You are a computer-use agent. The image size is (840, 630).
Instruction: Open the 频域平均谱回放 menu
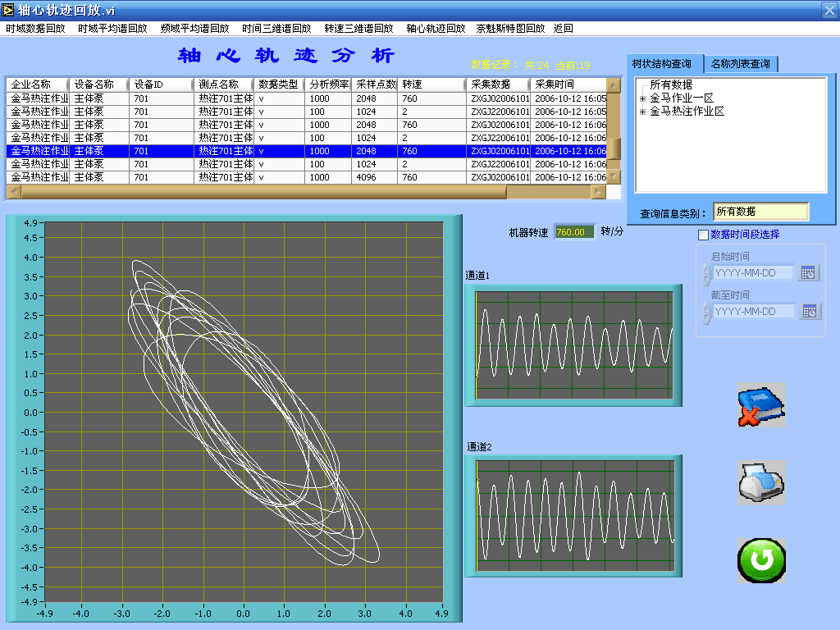[194, 28]
